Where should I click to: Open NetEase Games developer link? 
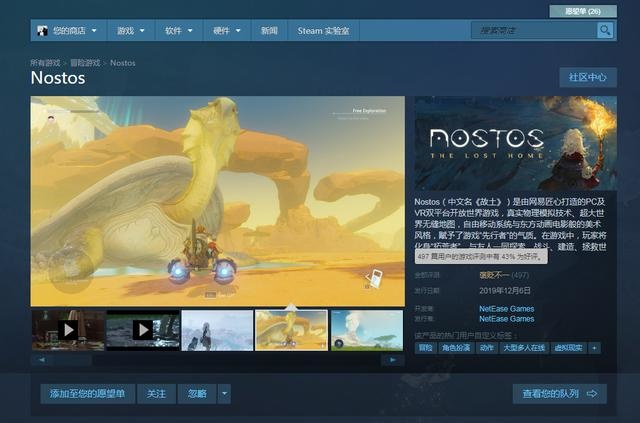point(507,309)
